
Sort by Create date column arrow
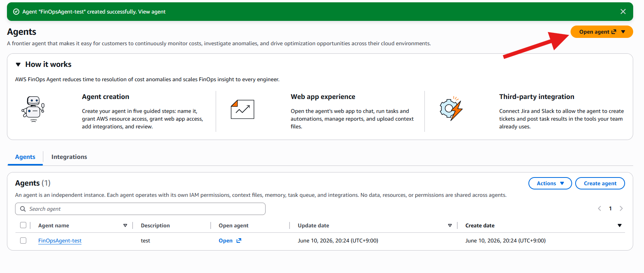coord(620,225)
